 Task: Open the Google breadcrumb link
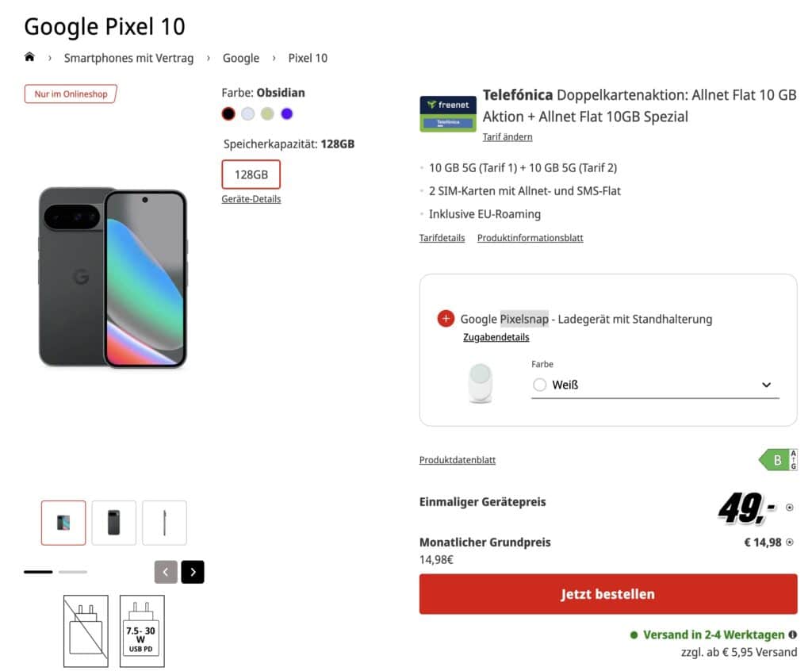pyautogui.click(x=241, y=58)
